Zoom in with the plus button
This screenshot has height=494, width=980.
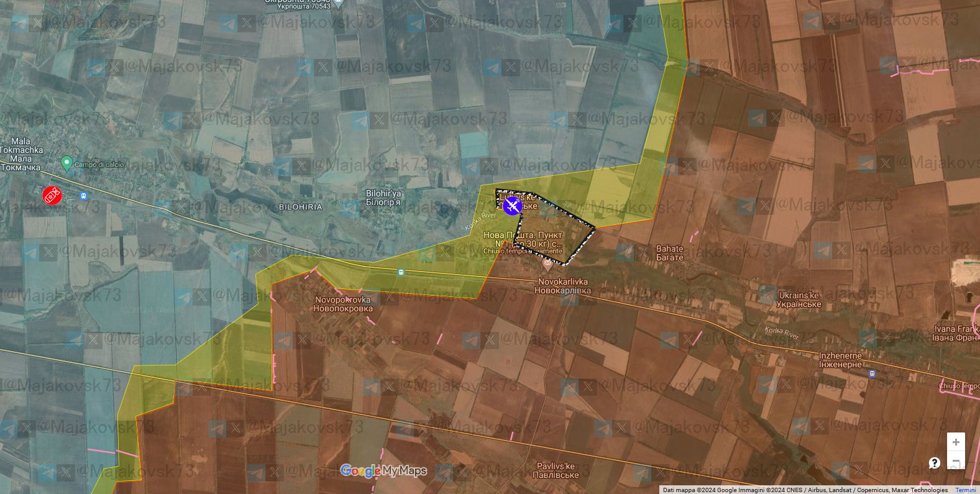[956, 442]
